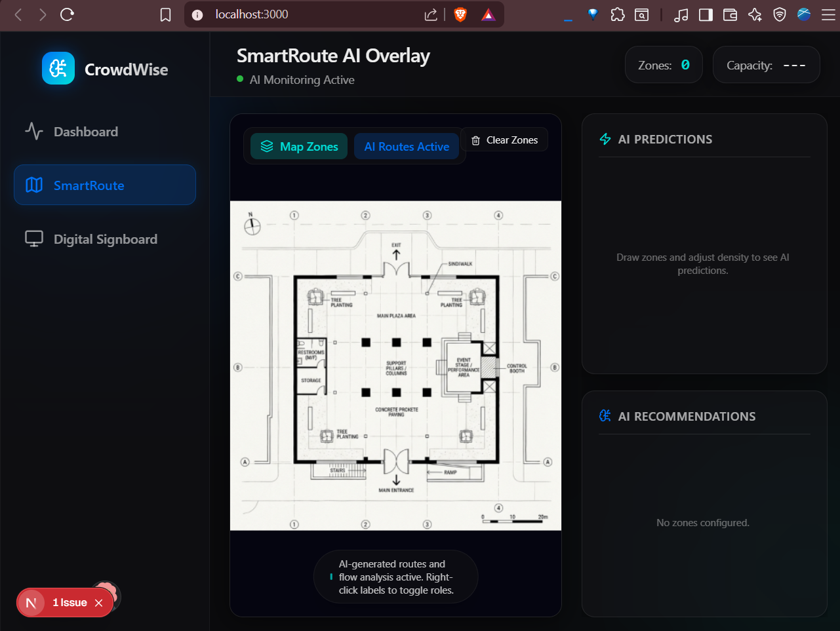Viewport: 840px width, 631px height.
Task: Click the Capacity indicator badge
Action: coord(766,65)
